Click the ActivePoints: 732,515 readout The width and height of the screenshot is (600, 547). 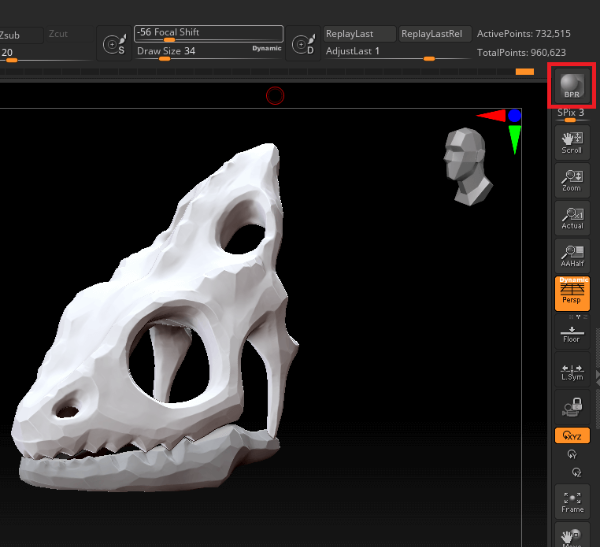(523, 34)
